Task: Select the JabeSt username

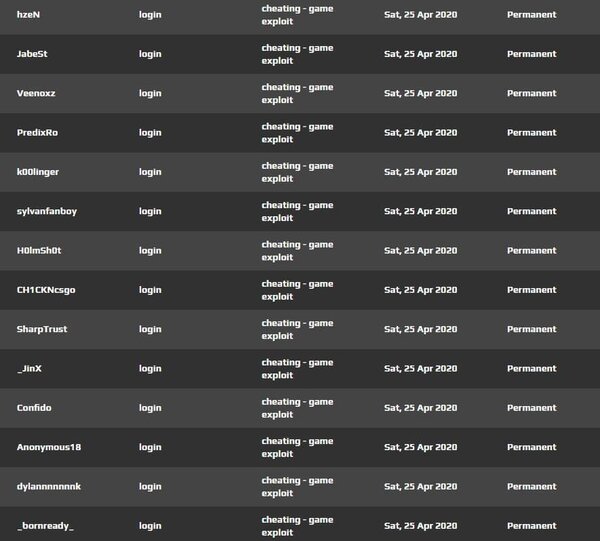Action: (x=32, y=54)
